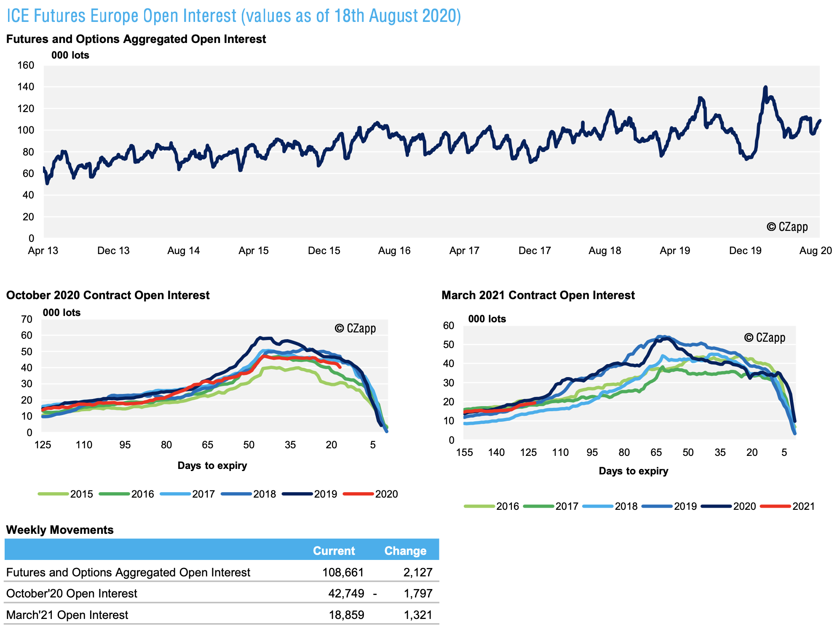This screenshot has width=840, height=632.
Task: Select the value 108,661 in the table
Action: (x=343, y=572)
